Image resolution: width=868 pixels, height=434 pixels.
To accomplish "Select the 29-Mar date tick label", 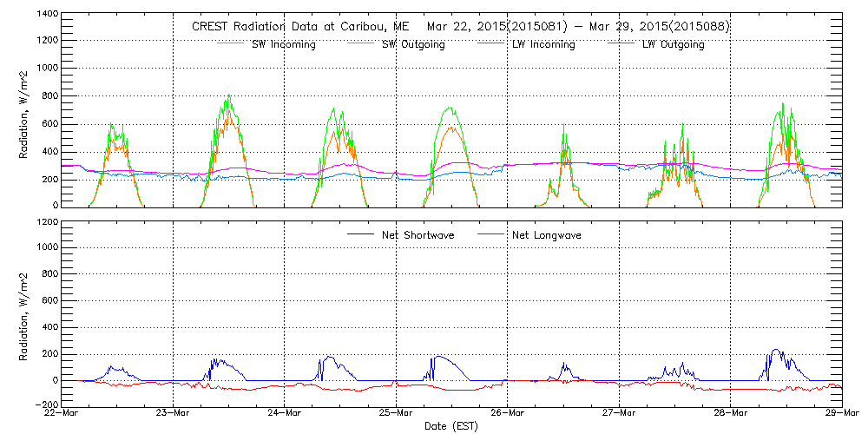I will point(841,414).
